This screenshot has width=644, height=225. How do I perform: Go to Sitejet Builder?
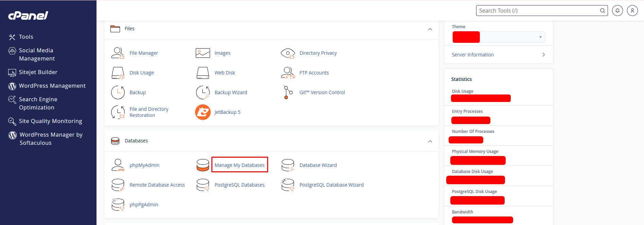(38, 72)
